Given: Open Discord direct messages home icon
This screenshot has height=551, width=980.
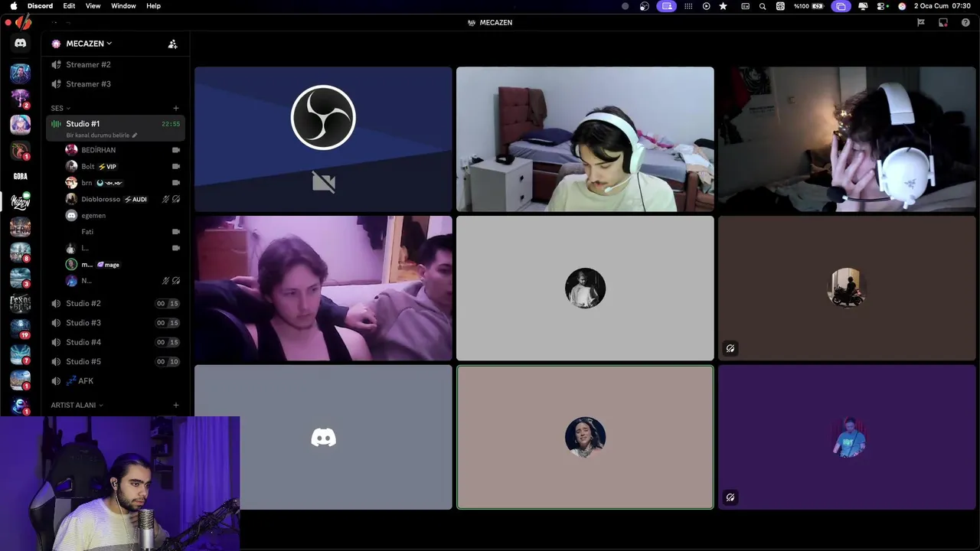Looking at the screenshot, I should 21,43.
